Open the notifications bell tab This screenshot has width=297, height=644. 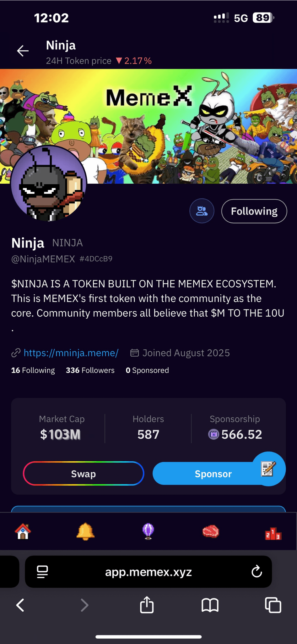click(85, 532)
